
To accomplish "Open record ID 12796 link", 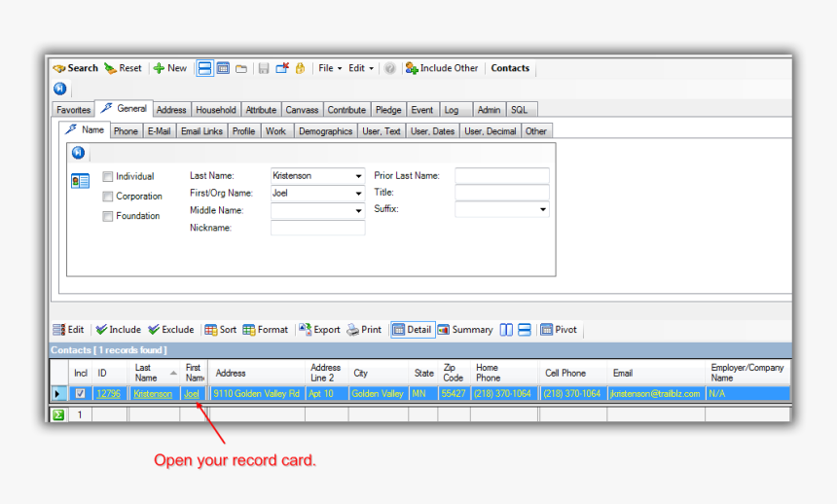I will pyautogui.click(x=108, y=394).
